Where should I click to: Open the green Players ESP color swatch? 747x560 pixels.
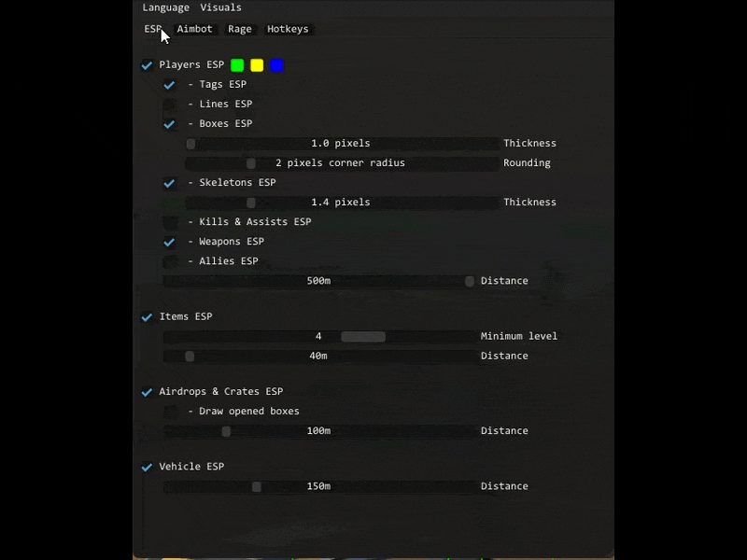tap(237, 65)
